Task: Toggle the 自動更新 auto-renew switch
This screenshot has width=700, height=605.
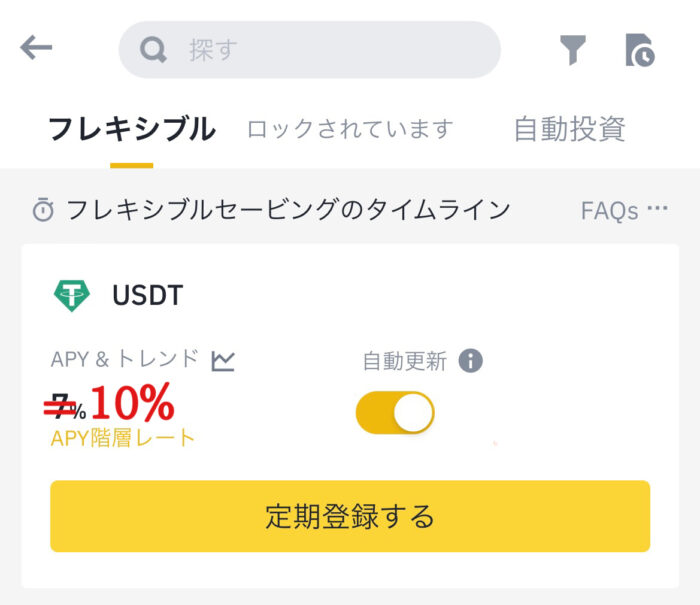Action: coord(395,413)
